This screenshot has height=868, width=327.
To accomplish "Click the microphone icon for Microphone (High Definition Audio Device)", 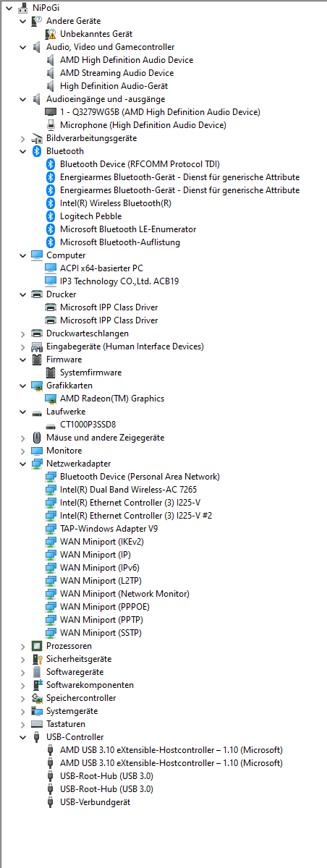I will click(x=51, y=125).
